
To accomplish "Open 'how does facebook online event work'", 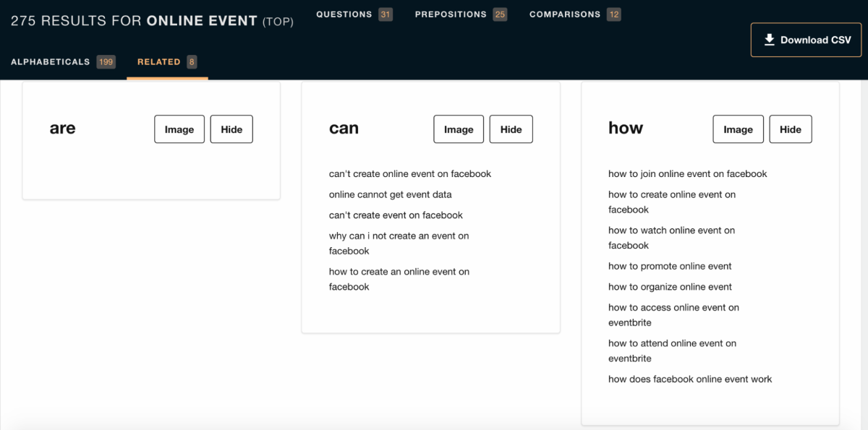I will pos(690,379).
